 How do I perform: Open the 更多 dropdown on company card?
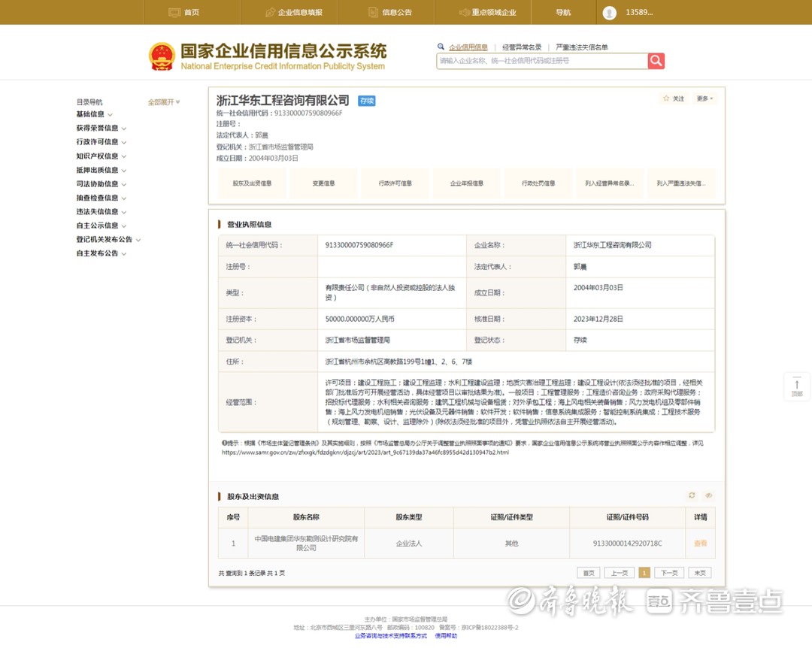704,98
